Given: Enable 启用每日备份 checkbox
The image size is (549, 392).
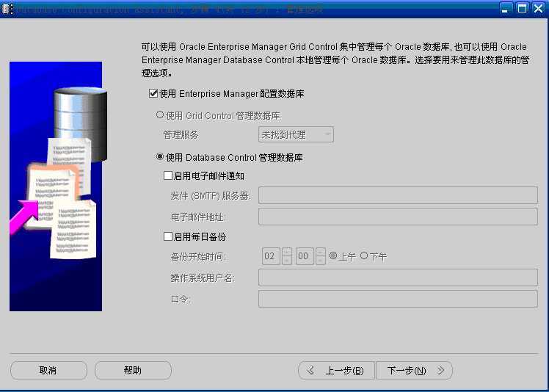Looking at the screenshot, I should pyautogui.click(x=168, y=236).
